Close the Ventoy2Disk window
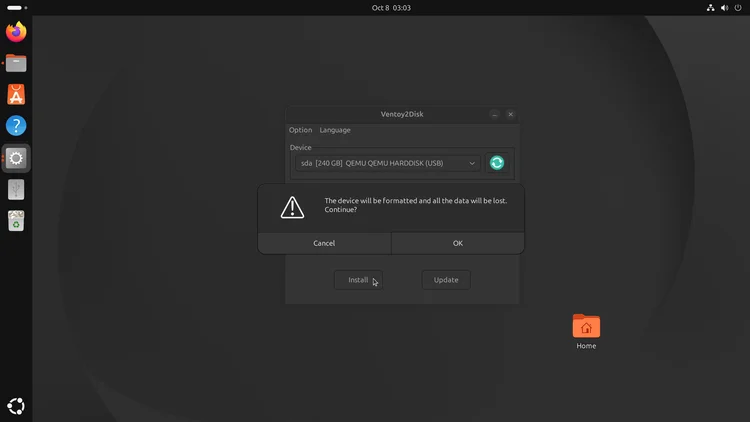750x422 pixels. coord(510,114)
